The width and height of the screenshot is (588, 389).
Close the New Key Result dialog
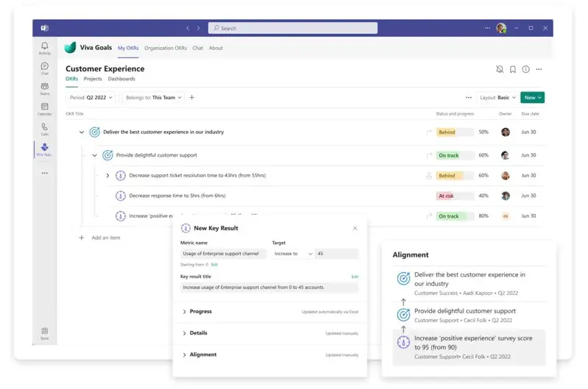tap(355, 228)
